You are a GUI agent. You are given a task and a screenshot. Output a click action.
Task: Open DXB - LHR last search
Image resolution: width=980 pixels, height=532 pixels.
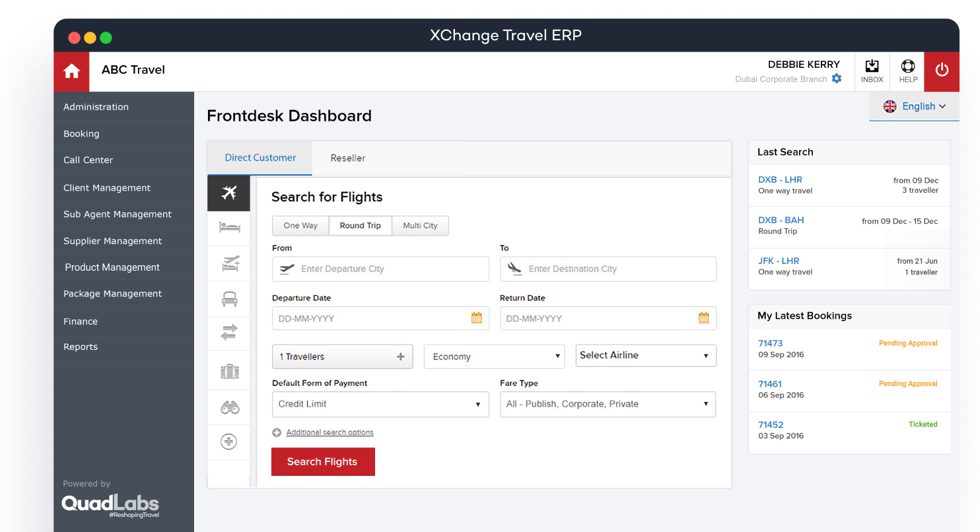[x=780, y=180]
